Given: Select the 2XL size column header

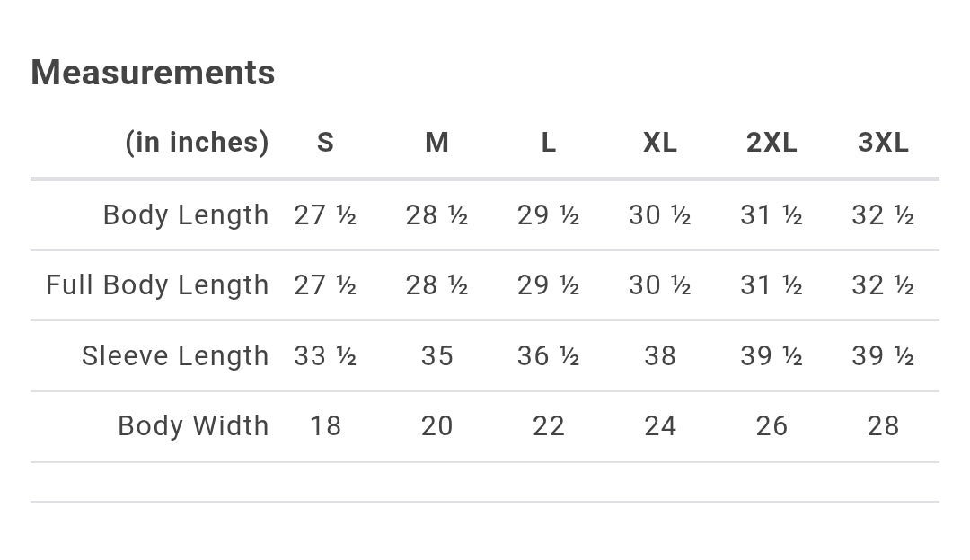Looking at the screenshot, I should (x=772, y=143).
